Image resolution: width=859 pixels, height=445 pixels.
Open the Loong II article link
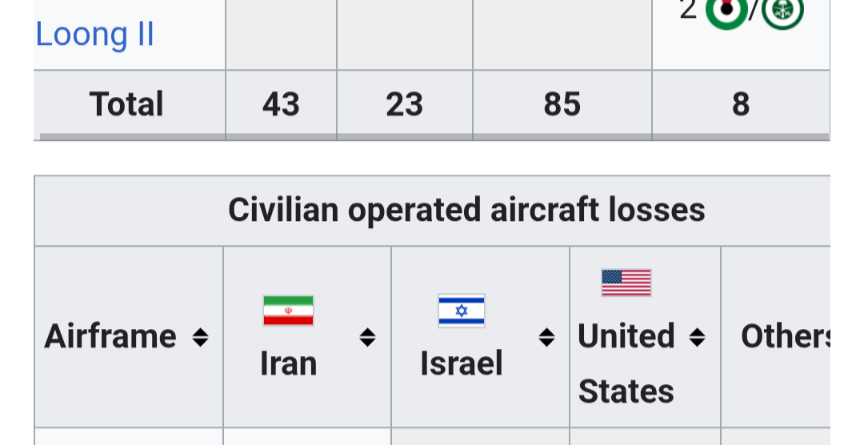point(94,34)
